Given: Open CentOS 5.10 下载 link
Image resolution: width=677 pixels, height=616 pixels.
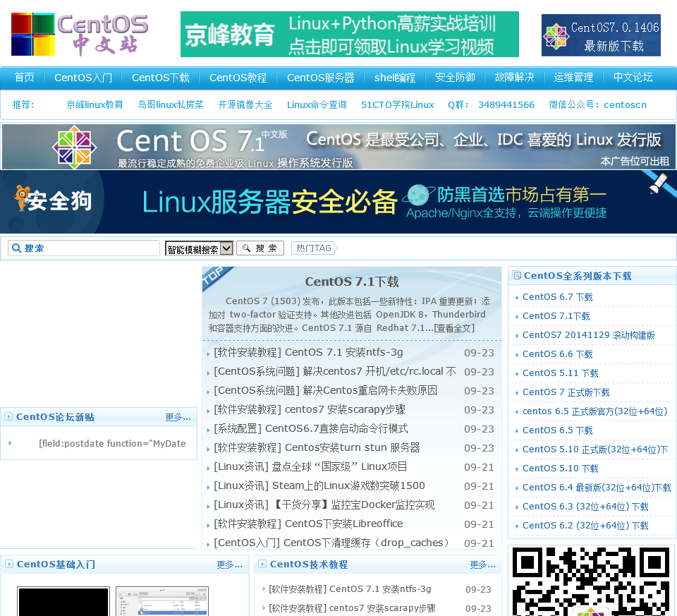Looking at the screenshot, I should [561, 468].
